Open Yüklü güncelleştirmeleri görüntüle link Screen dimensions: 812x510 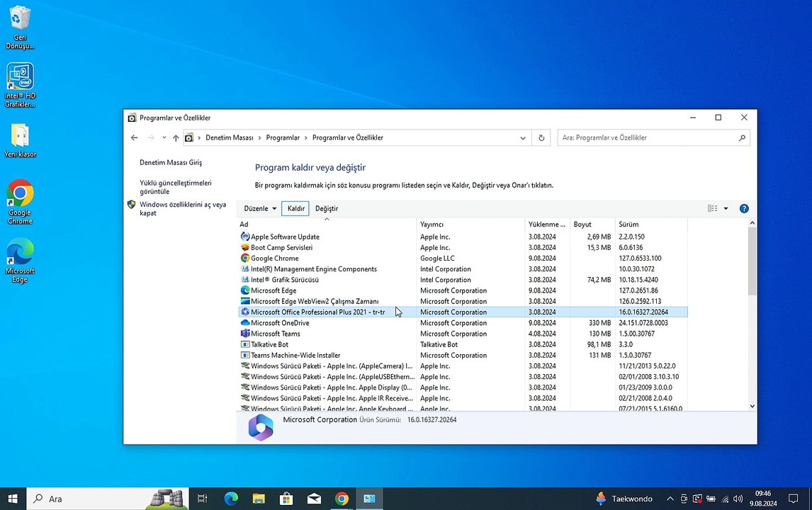tap(176, 187)
